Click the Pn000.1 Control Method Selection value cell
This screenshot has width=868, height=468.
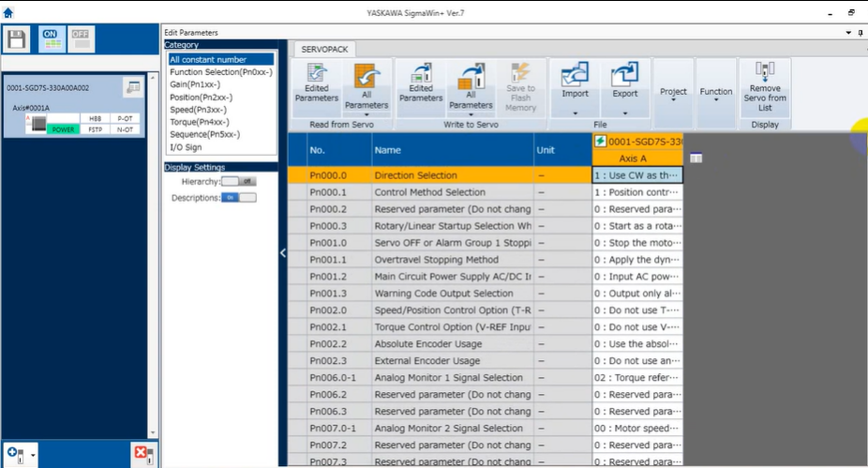pyautogui.click(x=637, y=192)
